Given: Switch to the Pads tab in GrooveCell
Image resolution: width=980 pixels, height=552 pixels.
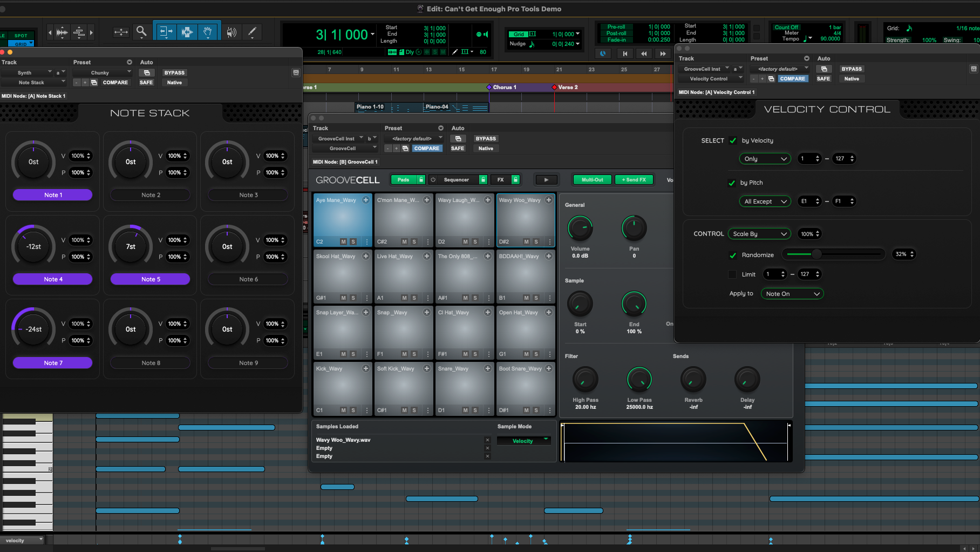Looking at the screenshot, I should 403,180.
